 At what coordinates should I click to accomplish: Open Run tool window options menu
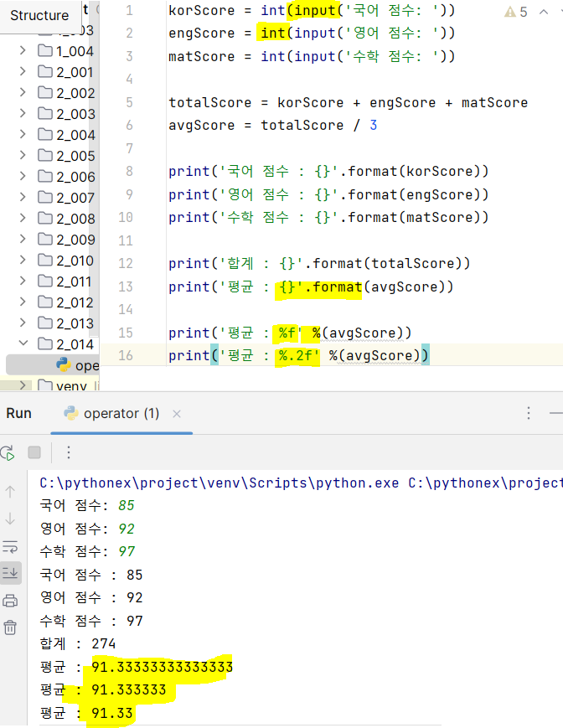tap(528, 413)
